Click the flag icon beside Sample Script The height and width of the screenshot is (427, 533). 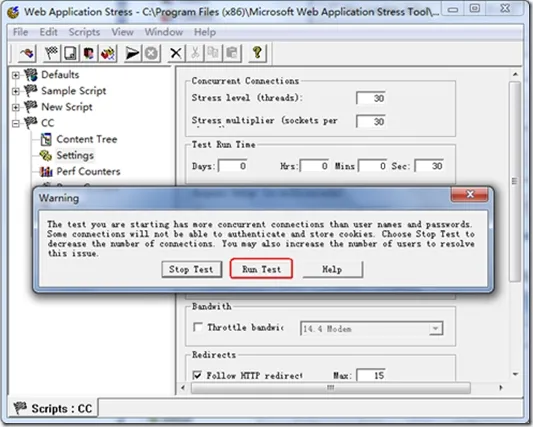30,91
